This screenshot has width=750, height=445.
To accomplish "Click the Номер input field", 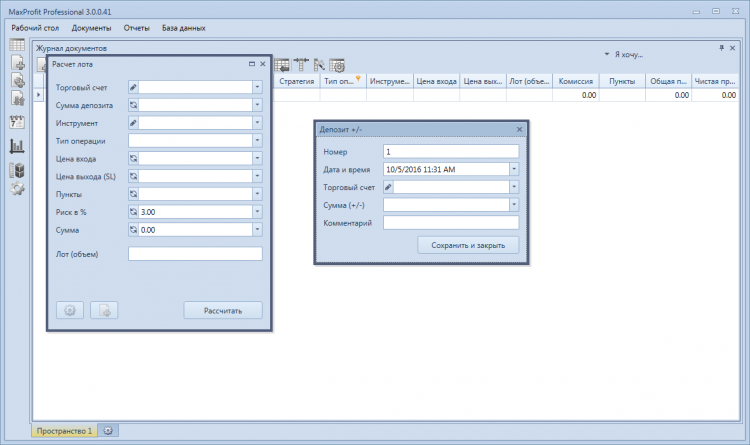I will tap(451, 151).
